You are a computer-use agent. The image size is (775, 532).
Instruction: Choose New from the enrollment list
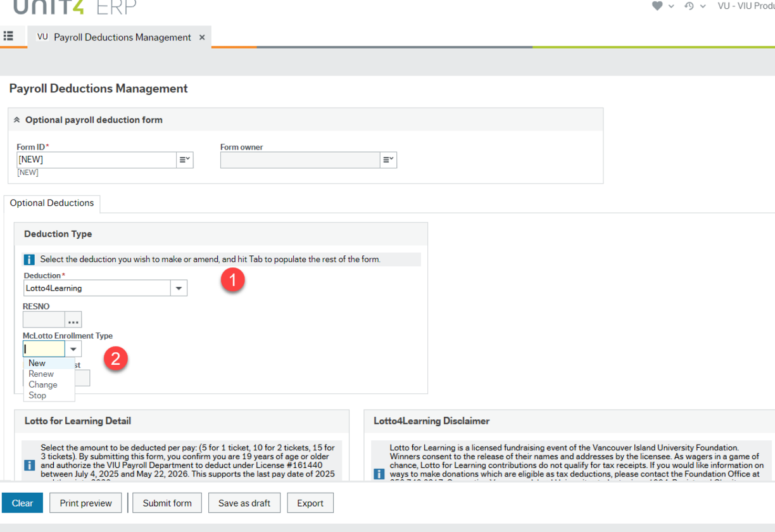coord(49,364)
